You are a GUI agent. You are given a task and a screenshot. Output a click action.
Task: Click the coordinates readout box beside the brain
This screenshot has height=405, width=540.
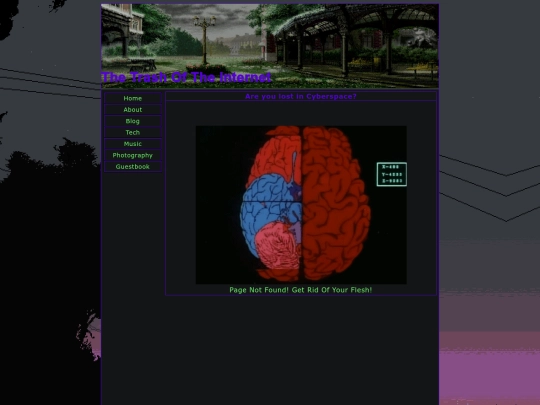(x=392, y=174)
